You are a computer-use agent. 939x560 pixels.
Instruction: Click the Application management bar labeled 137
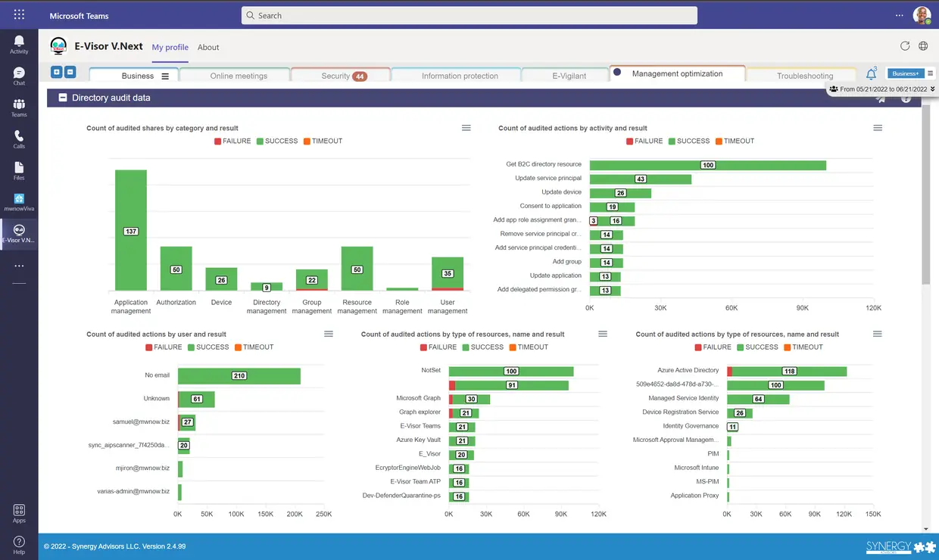[x=131, y=230]
